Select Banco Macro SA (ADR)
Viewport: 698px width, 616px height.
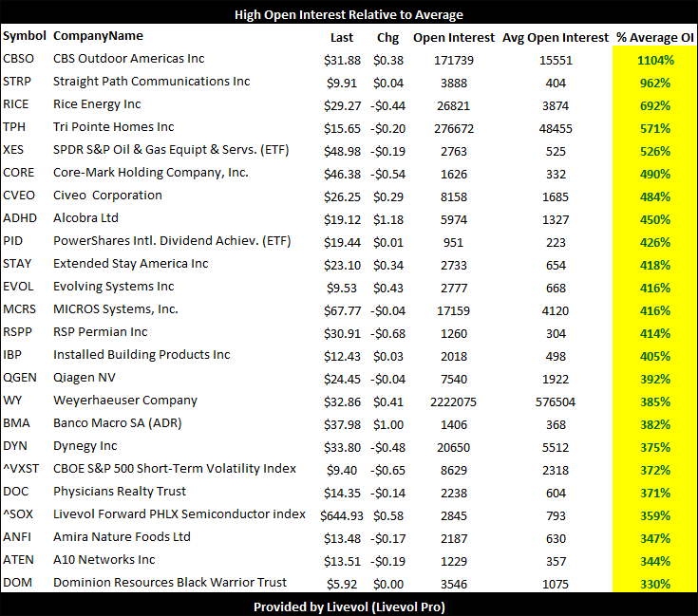[118, 423]
